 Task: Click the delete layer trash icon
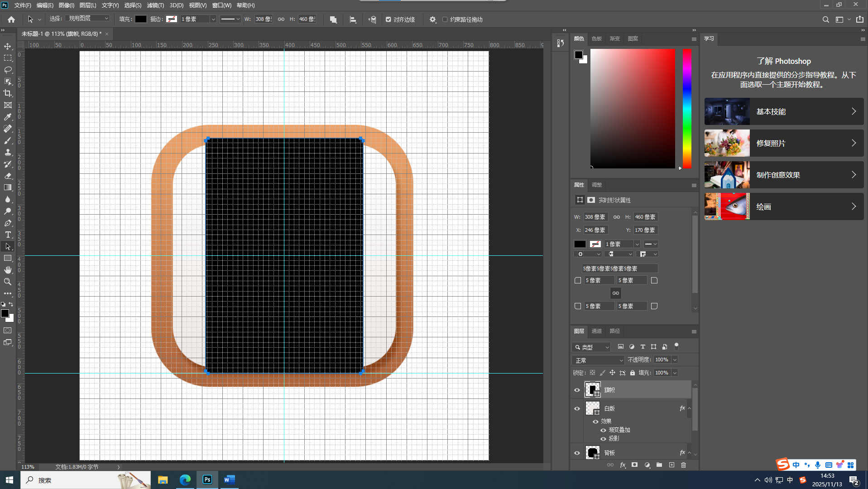683,465
